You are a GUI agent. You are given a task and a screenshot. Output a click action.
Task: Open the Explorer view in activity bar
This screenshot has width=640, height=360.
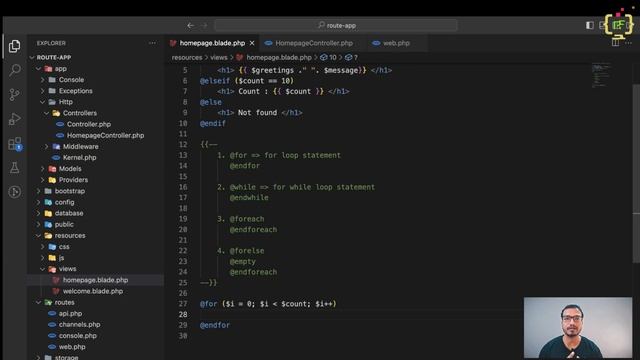[x=15, y=46]
